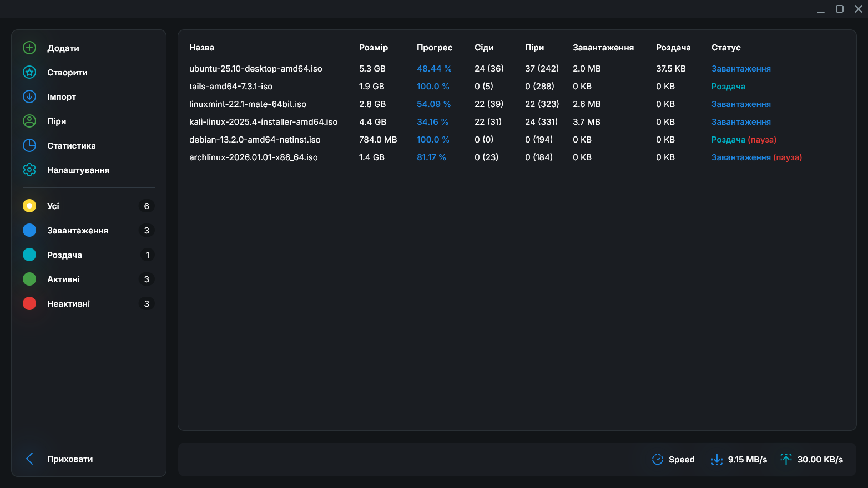
Task: Open Налаштування via its gear icon
Action: (29, 170)
